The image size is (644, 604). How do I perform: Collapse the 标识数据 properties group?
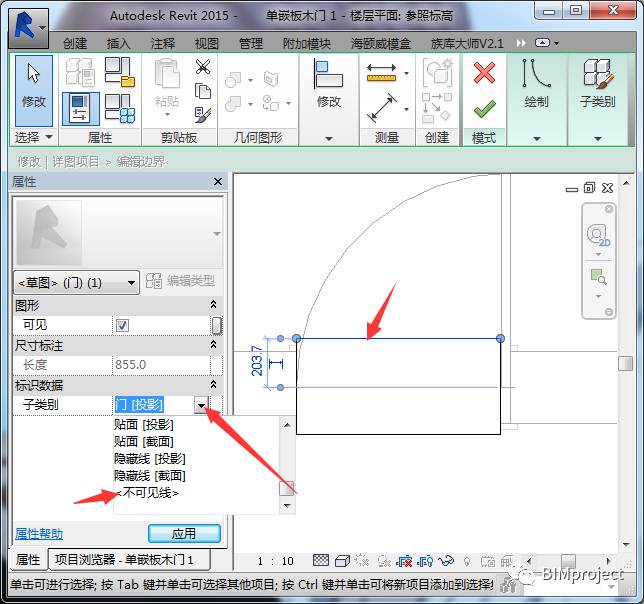pyautogui.click(x=213, y=385)
